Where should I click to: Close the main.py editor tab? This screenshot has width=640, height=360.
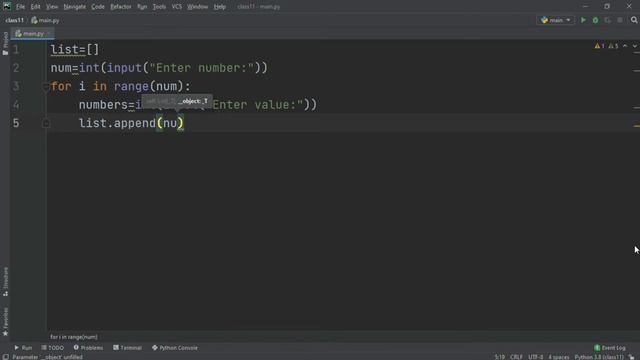(x=49, y=33)
